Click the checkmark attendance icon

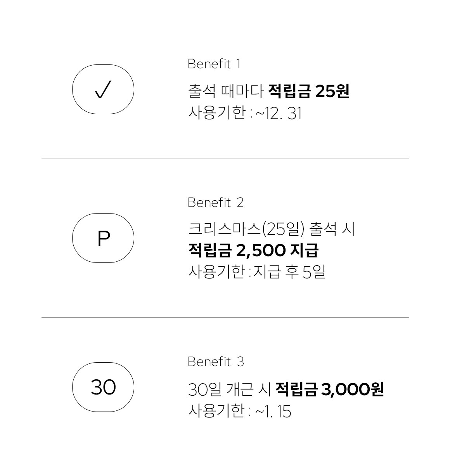click(103, 89)
